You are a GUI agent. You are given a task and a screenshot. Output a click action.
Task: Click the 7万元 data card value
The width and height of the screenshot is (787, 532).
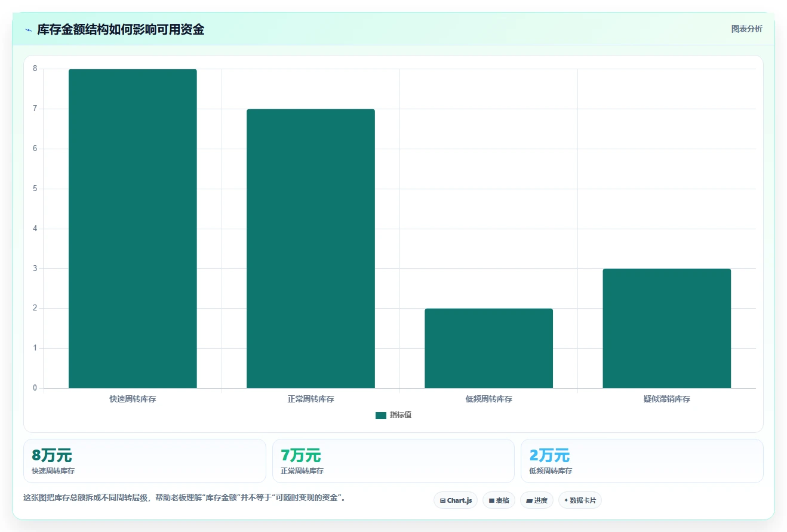click(x=300, y=456)
